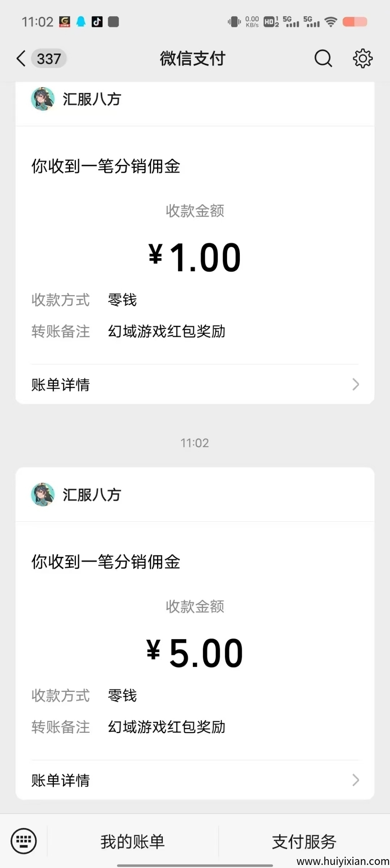Tap 账单详情 text in the ¥1.00 card
Viewport: 390px width, 868px height.
pyautogui.click(x=60, y=385)
